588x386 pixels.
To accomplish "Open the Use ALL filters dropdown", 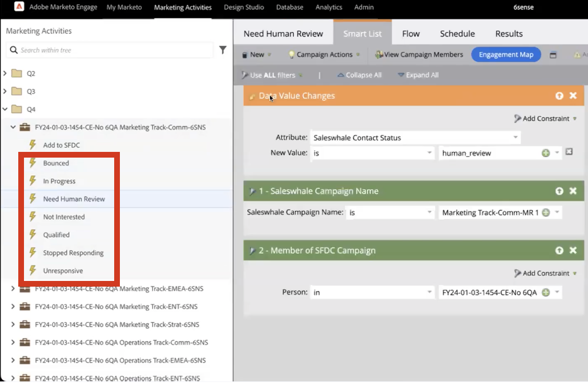I will click(273, 75).
